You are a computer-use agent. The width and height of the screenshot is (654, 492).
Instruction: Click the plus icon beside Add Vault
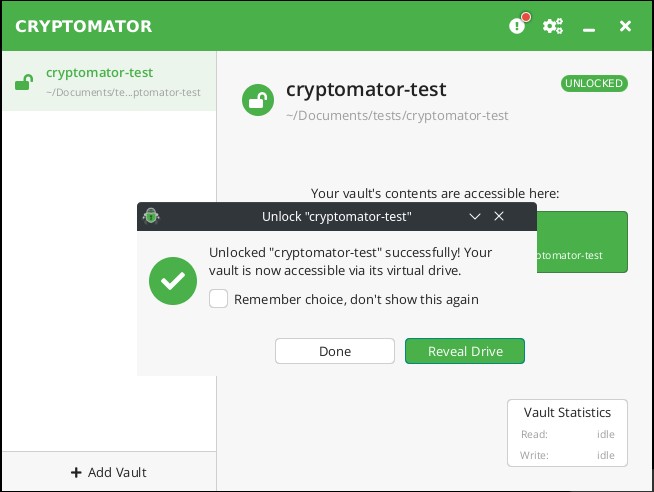[76, 472]
